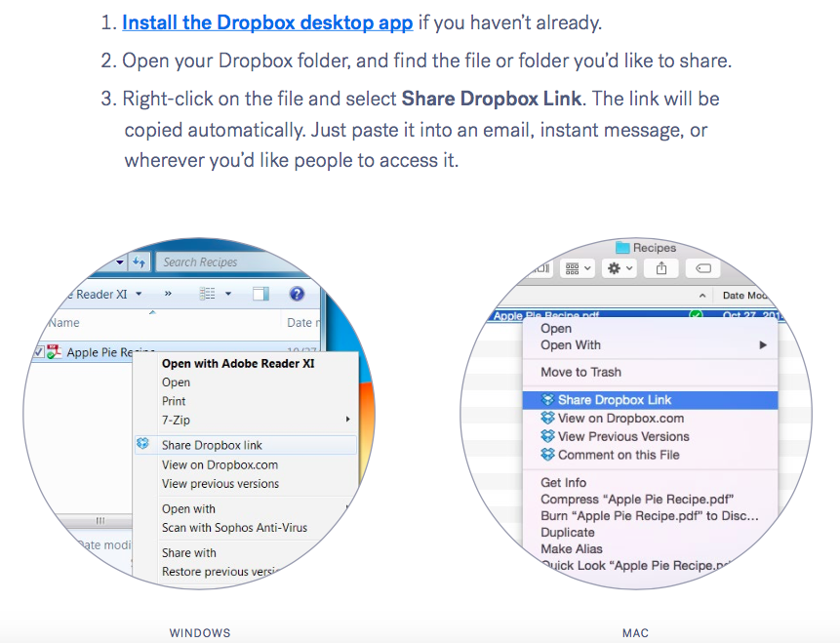
Task: Click Dropbox icon beside Share Dropbox link in Windows
Action: pos(143,444)
